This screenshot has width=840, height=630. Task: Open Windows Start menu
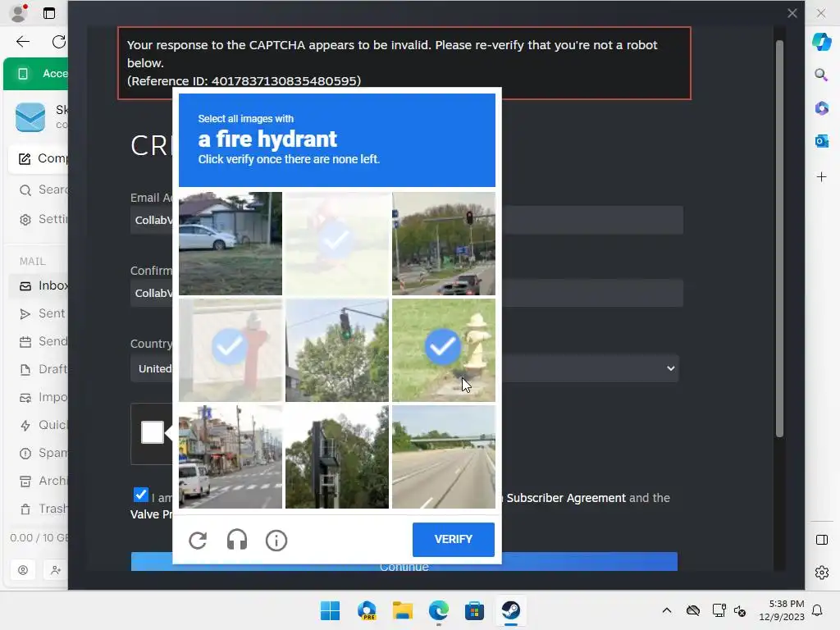[330, 610]
